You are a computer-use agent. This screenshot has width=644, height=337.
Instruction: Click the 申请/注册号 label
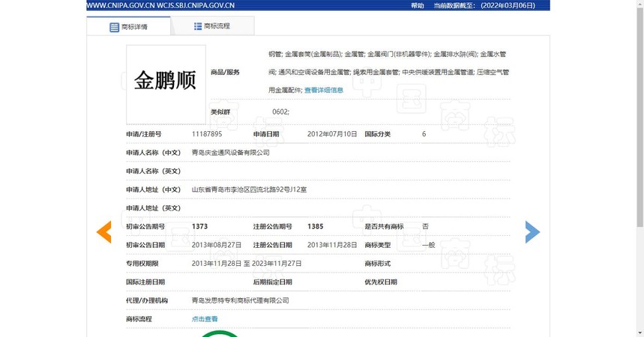click(144, 134)
